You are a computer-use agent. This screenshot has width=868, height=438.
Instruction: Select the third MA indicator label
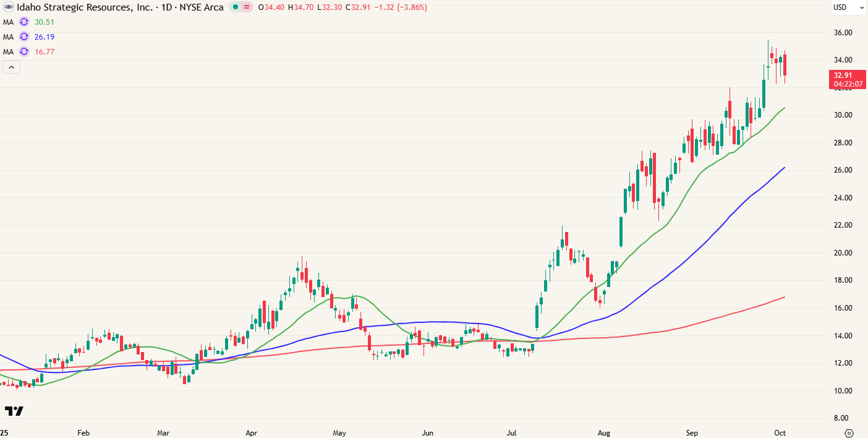(x=8, y=51)
